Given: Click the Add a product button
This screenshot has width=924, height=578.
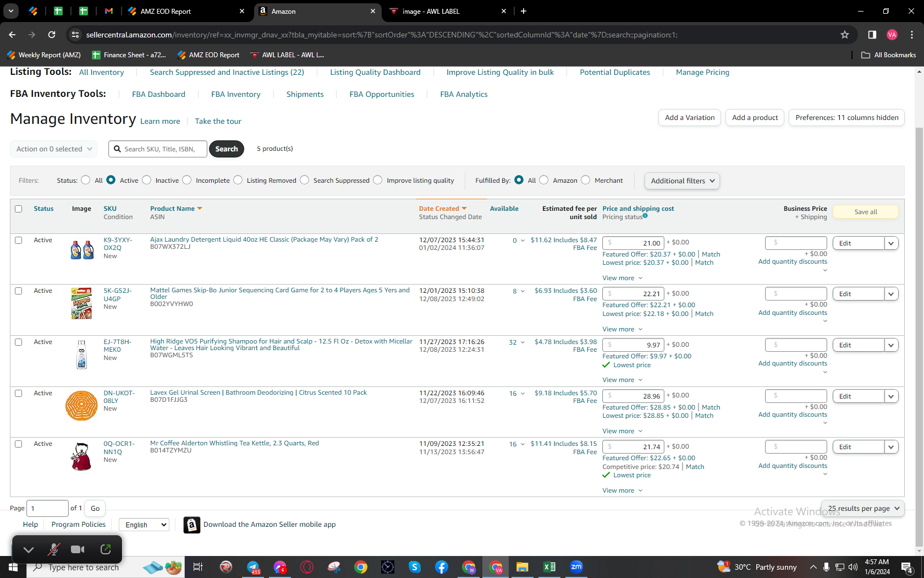Looking at the screenshot, I should pos(755,118).
